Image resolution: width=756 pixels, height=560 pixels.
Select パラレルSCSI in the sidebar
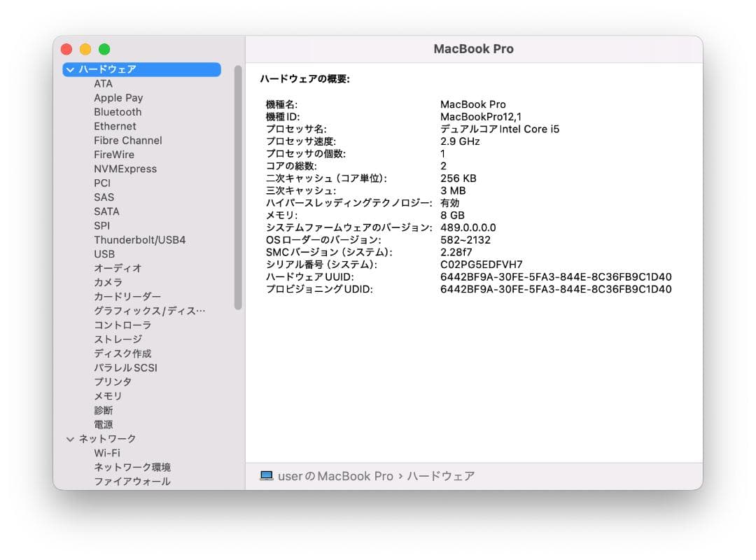pos(125,368)
